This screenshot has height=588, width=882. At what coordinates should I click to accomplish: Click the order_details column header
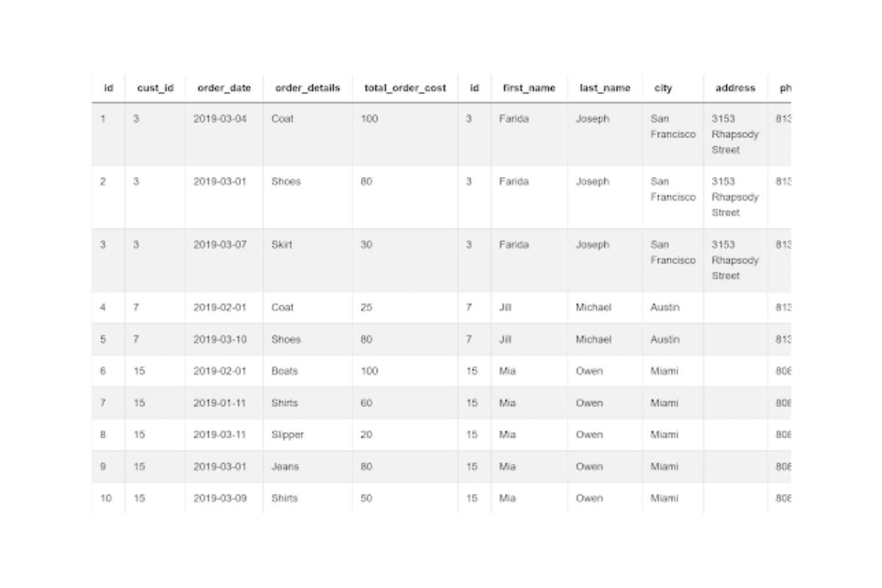[307, 88]
